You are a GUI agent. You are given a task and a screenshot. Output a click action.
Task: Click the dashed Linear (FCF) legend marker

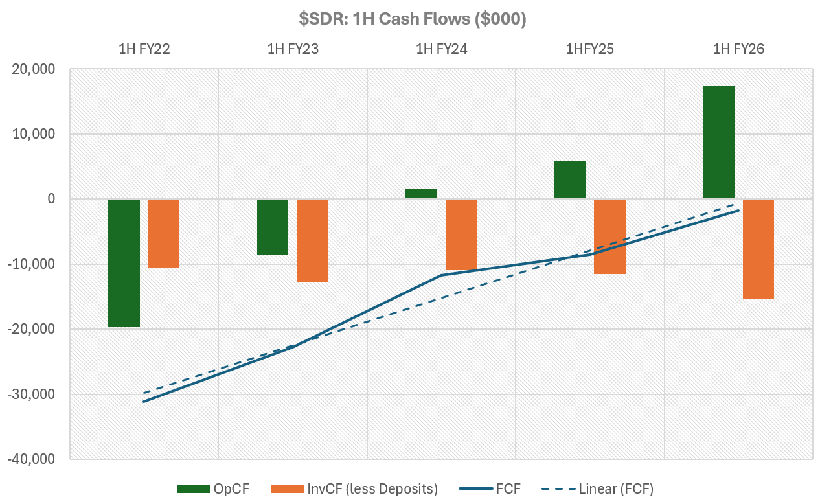point(558,488)
